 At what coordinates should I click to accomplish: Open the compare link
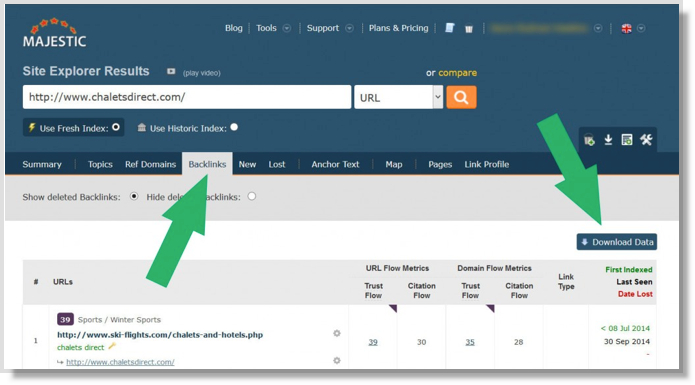pos(457,73)
